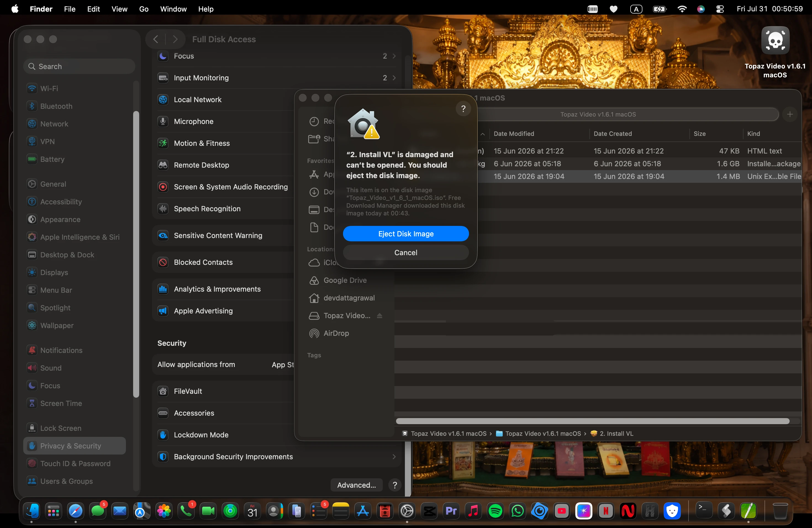Image resolution: width=812 pixels, height=528 pixels.
Task: Open the Window menu
Action: (173, 9)
